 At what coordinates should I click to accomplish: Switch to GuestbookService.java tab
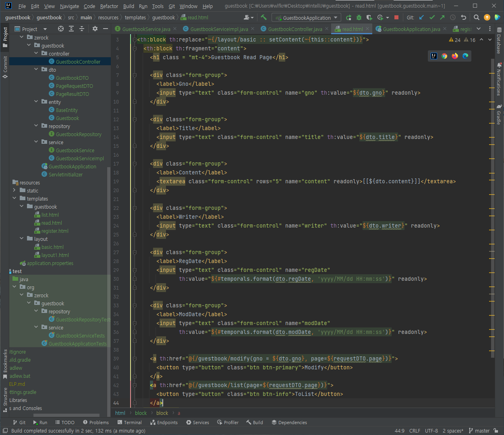point(146,29)
